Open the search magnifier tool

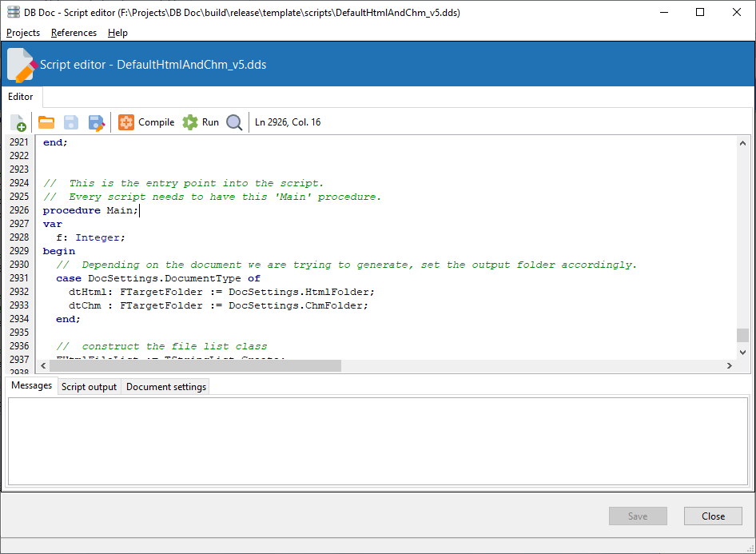coord(234,122)
